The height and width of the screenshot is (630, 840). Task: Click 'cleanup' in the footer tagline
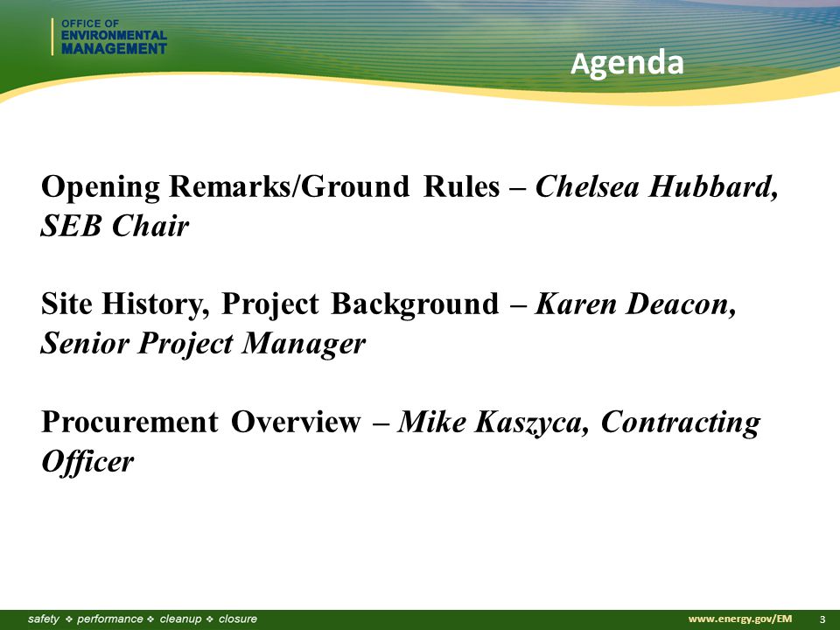pos(180,619)
